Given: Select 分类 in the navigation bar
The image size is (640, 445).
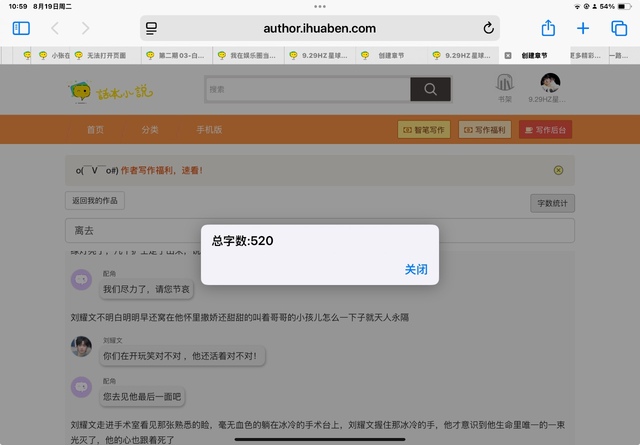Looking at the screenshot, I should tap(150, 130).
